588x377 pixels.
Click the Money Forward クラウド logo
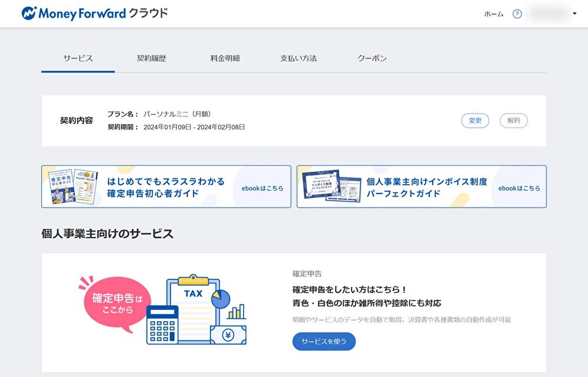(x=95, y=14)
